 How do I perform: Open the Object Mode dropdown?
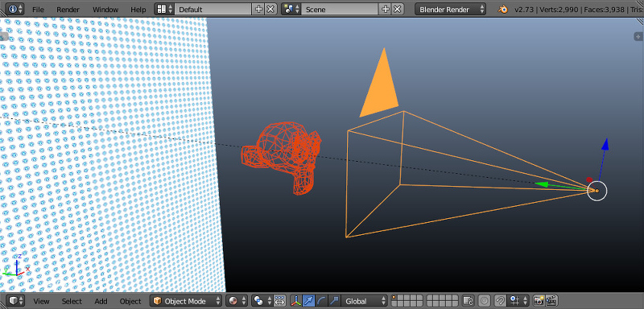186,301
